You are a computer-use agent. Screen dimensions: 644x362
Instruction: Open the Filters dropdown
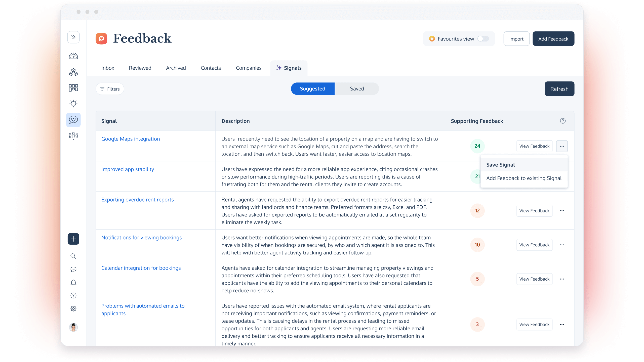coord(110,89)
